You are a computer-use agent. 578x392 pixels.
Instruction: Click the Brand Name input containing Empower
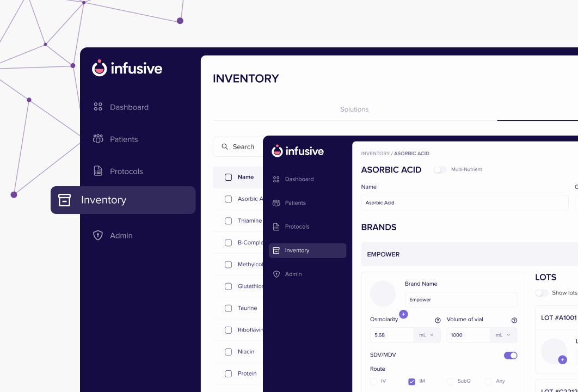click(461, 299)
